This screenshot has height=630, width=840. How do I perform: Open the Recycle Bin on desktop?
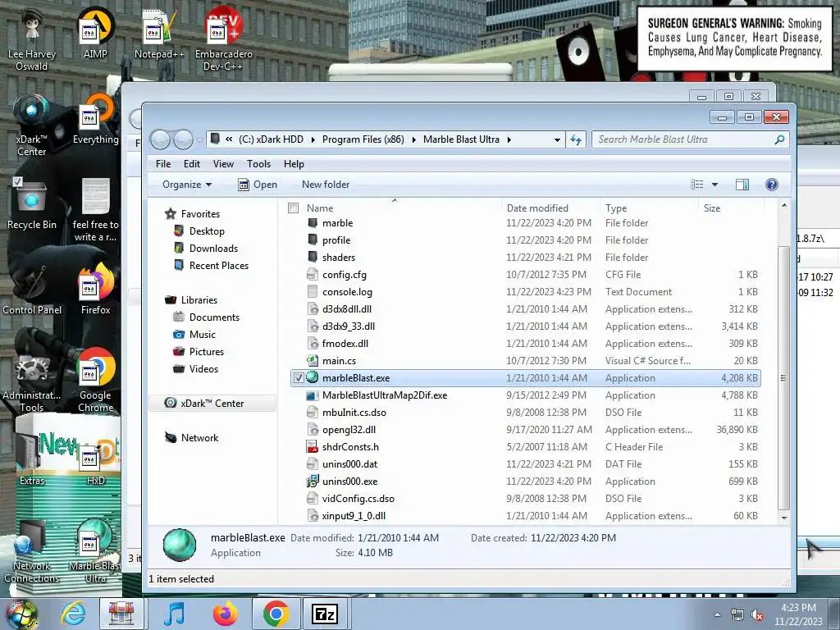coord(32,203)
